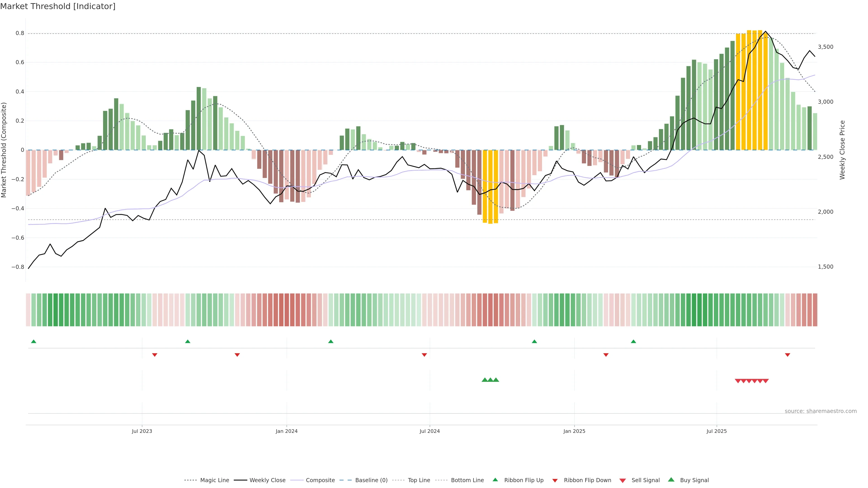868x488 pixels.
Task: Click the Buy Signal legend triangle
Action: (671, 480)
